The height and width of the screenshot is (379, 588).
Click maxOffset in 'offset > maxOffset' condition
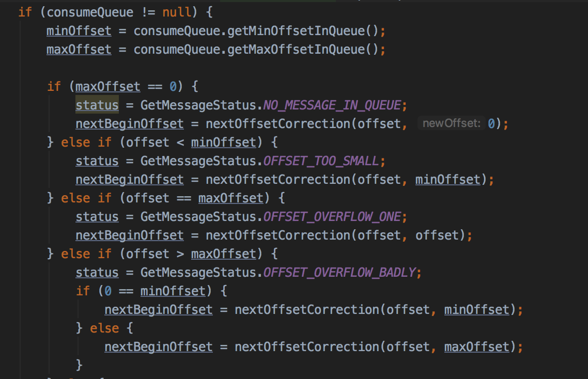tap(224, 254)
